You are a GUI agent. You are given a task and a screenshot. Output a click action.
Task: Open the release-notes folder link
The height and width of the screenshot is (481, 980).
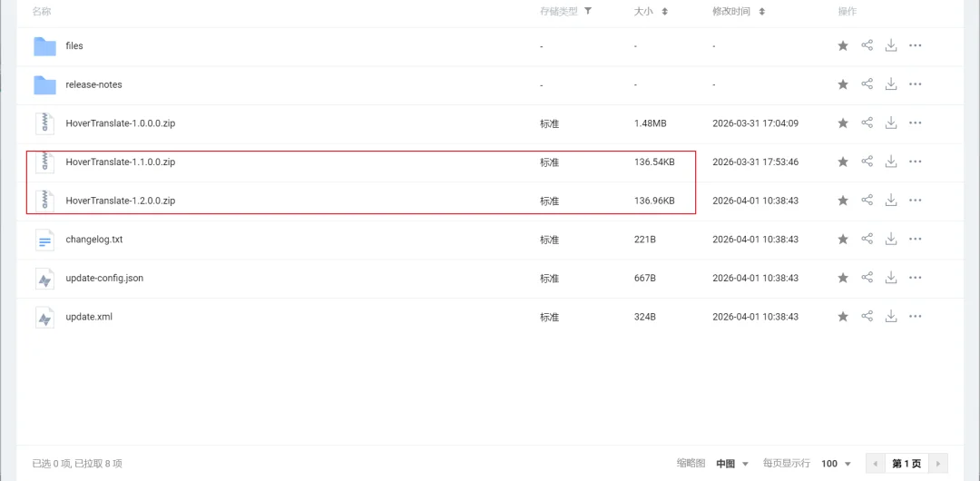pyautogui.click(x=93, y=84)
